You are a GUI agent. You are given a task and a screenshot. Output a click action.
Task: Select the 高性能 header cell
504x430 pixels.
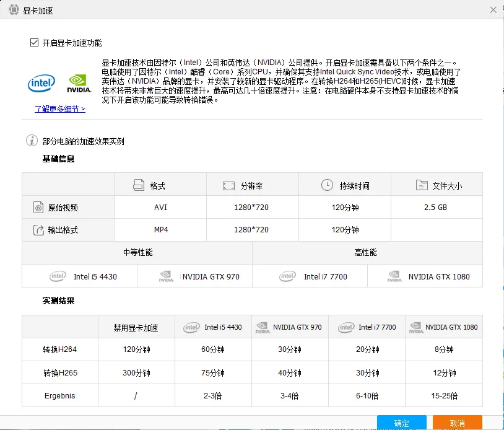(367, 253)
